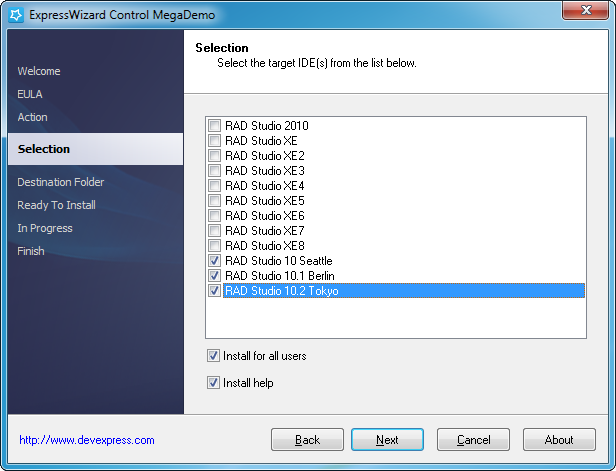Cancel the installation wizard
616x471 pixels.
pyautogui.click(x=473, y=440)
